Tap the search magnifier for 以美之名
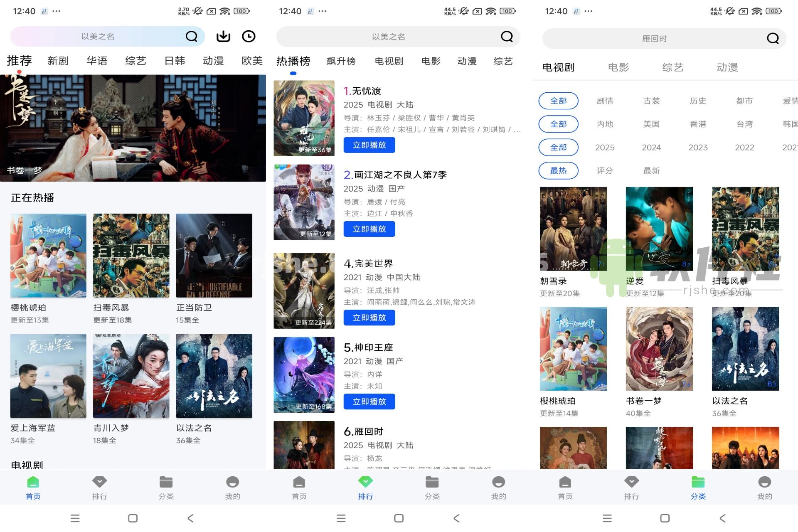 (x=191, y=36)
